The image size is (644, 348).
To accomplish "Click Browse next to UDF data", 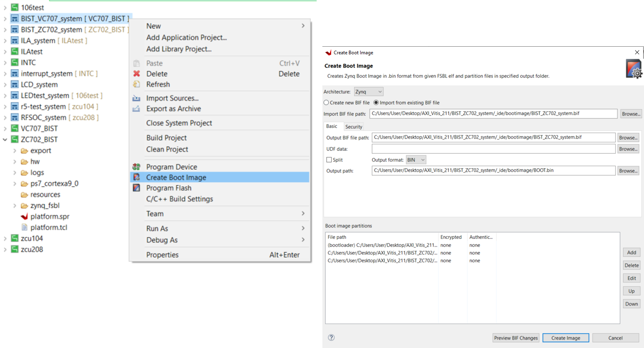I will (x=628, y=149).
